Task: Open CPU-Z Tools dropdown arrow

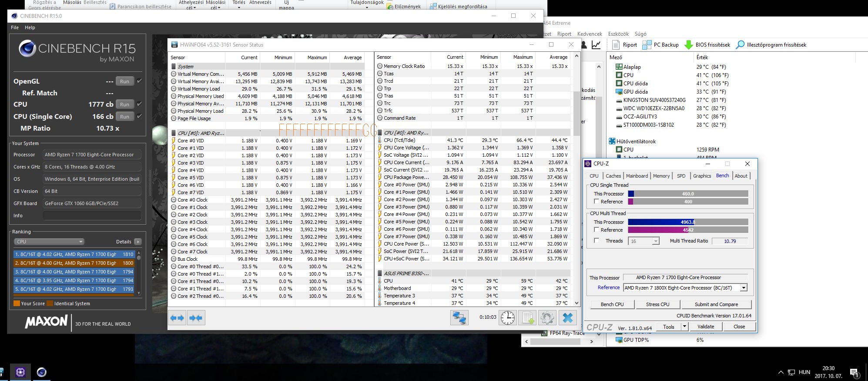Action: [684, 326]
